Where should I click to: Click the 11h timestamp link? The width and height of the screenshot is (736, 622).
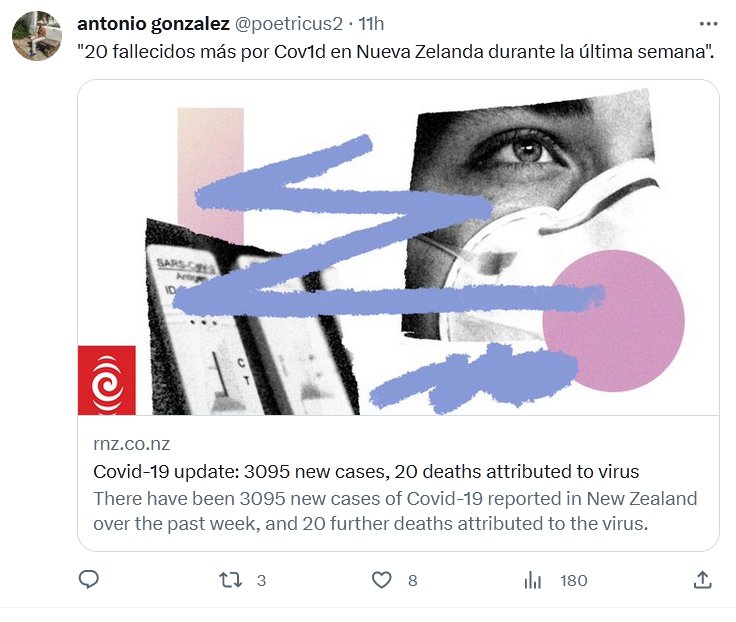pos(371,23)
